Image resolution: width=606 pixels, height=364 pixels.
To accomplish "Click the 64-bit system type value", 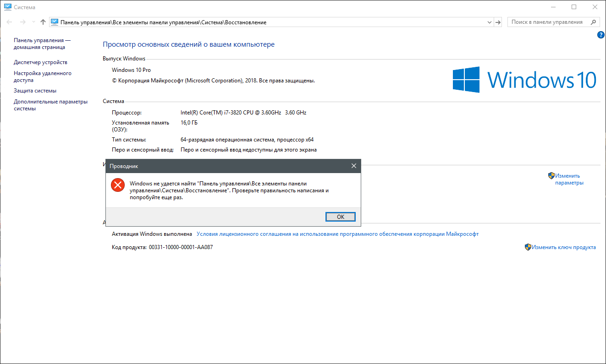I will 247,140.
